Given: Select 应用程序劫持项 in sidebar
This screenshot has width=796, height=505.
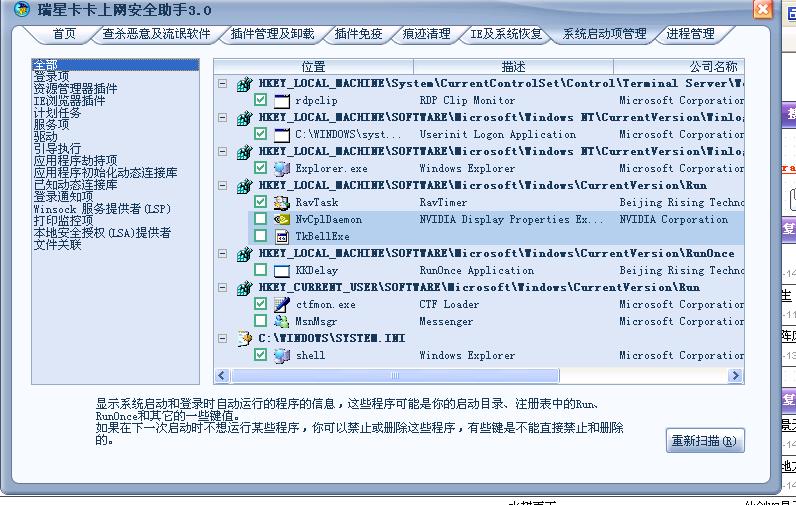Looking at the screenshot, I should pyautogui.click(x=75, y=161).
